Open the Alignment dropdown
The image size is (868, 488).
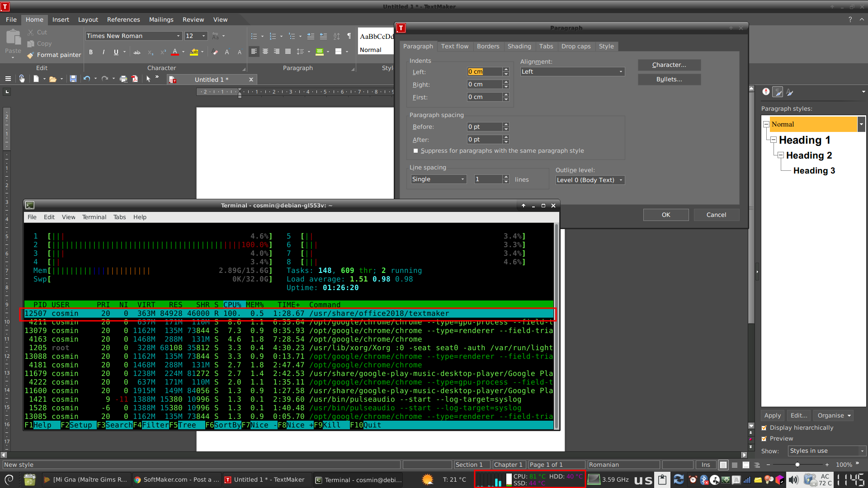(572, 72)
